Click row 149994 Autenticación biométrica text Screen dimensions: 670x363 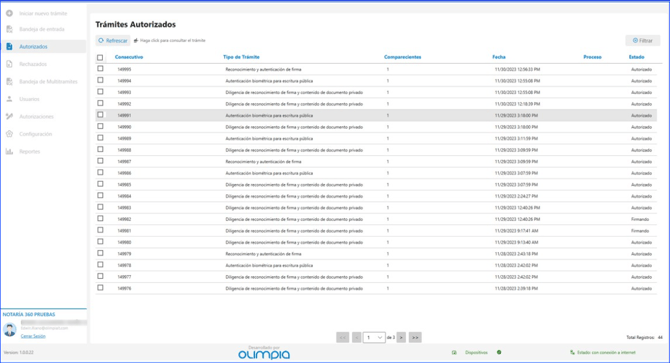[x=269, y=81]
